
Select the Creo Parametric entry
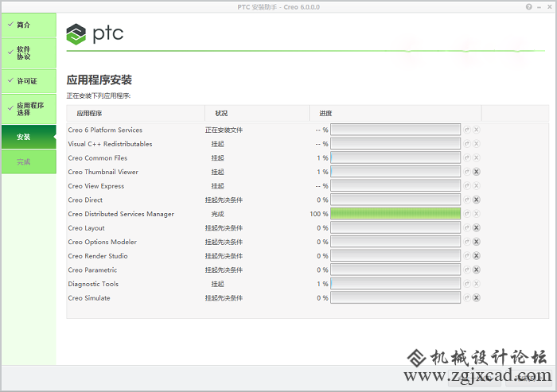pyautogui.click(x=92, y=270)
